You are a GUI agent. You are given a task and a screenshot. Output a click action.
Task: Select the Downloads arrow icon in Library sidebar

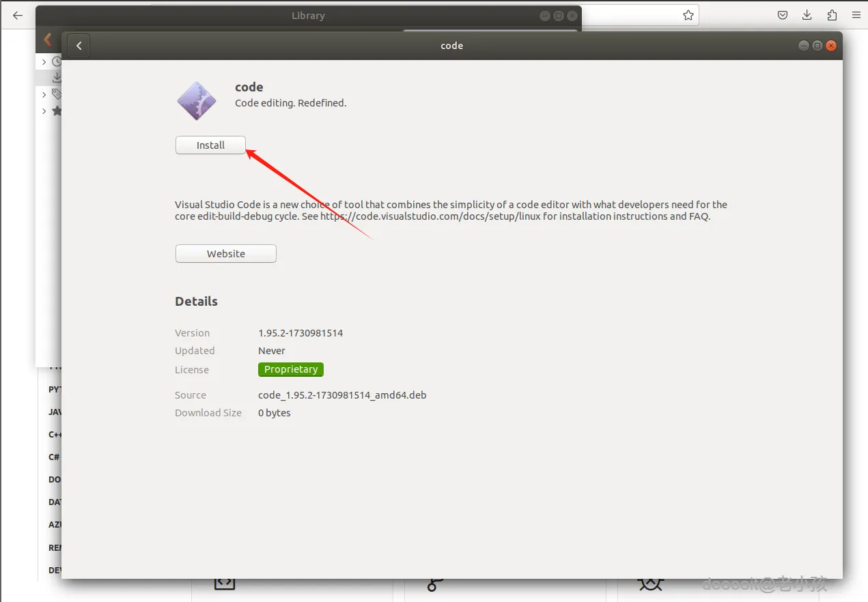click(57, 78)
